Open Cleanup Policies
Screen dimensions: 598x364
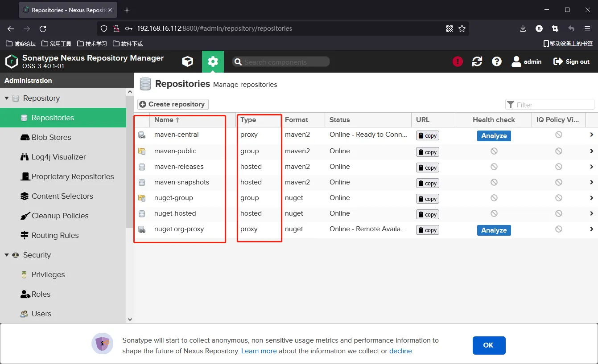pos(63,216)
